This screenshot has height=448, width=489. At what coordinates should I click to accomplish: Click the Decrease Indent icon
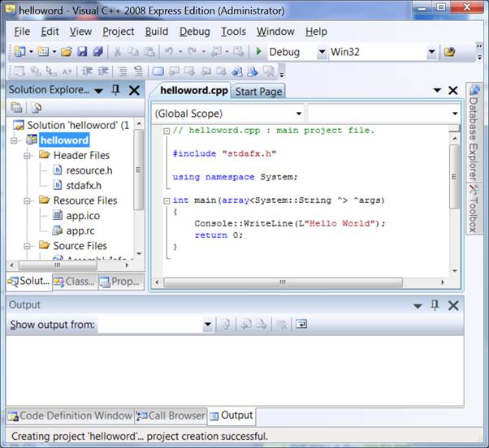[x=87, y=71]
